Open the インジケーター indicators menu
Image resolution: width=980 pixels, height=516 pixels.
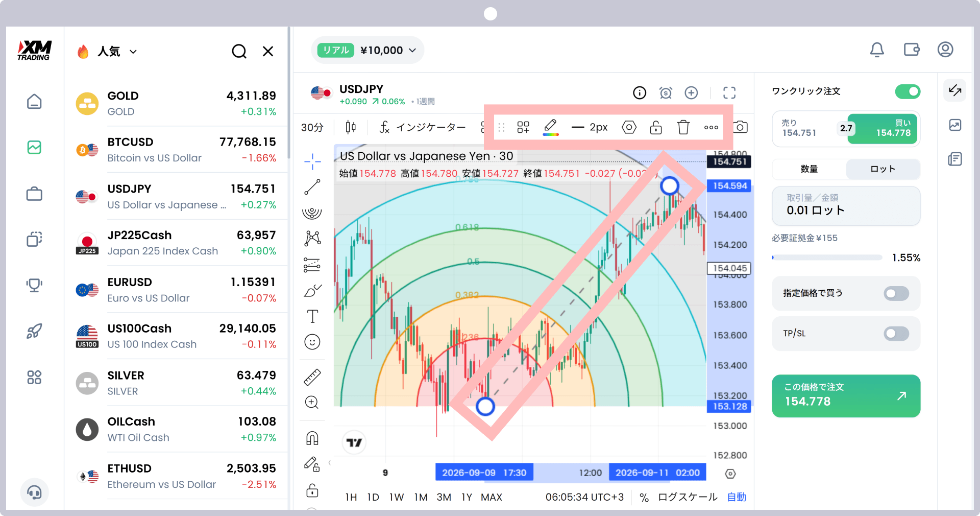click(423, 127)
